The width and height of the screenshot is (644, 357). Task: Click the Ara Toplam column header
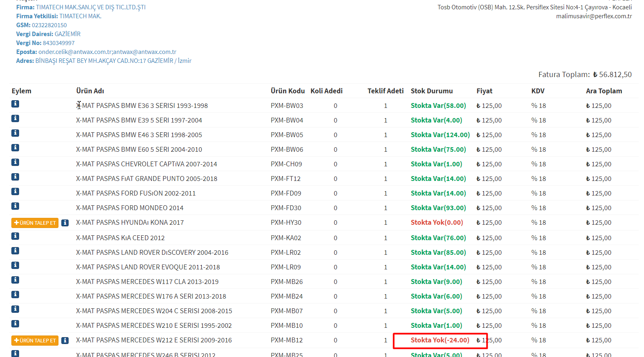point(603,91)
